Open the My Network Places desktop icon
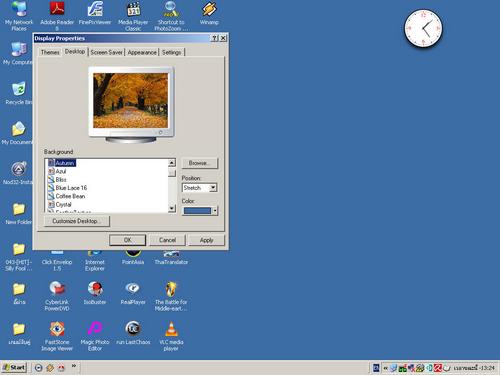The height and width of the screenshot is (375, 500). pos(19,16)
